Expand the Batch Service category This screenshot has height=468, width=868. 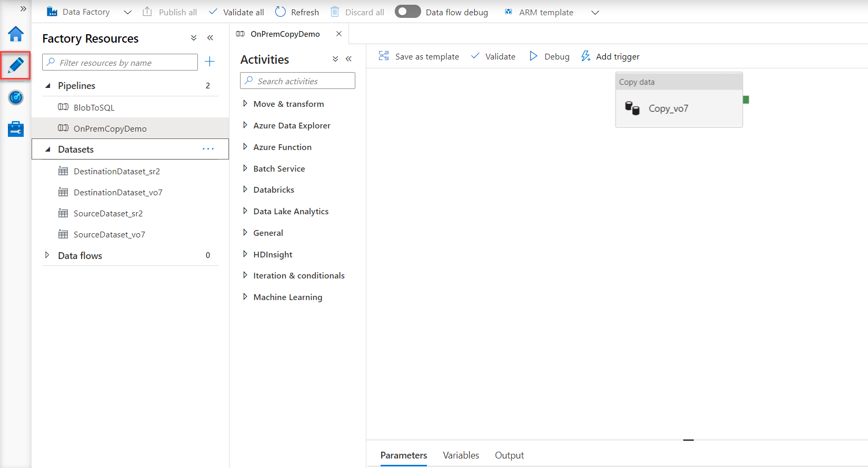tap(245, 168)
